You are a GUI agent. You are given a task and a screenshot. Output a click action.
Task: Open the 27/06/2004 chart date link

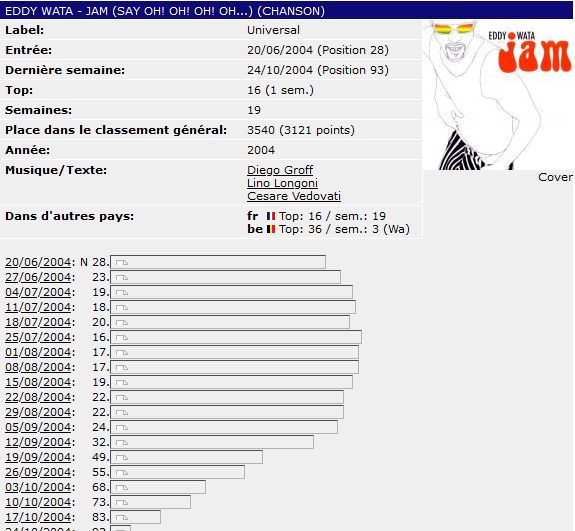tap(38, 277)
